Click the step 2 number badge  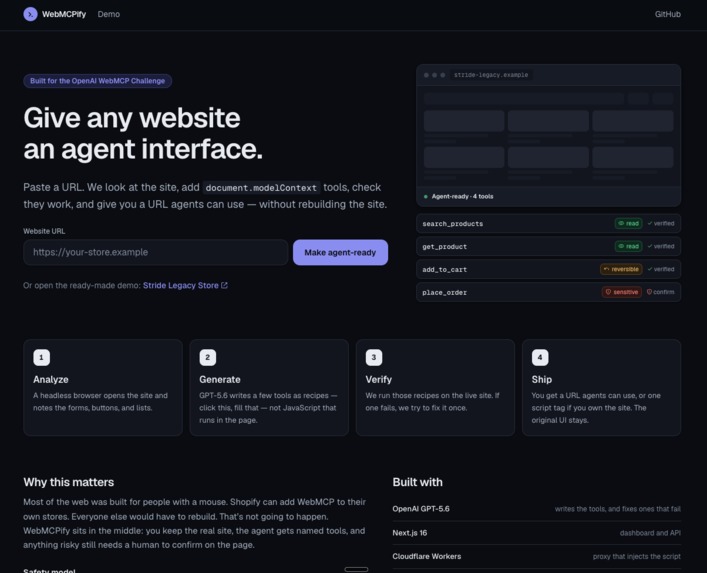click(x=207, y=358)
